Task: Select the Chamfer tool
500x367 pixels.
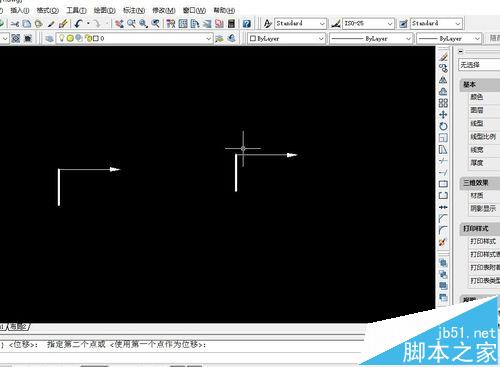Action: (443, 219)
